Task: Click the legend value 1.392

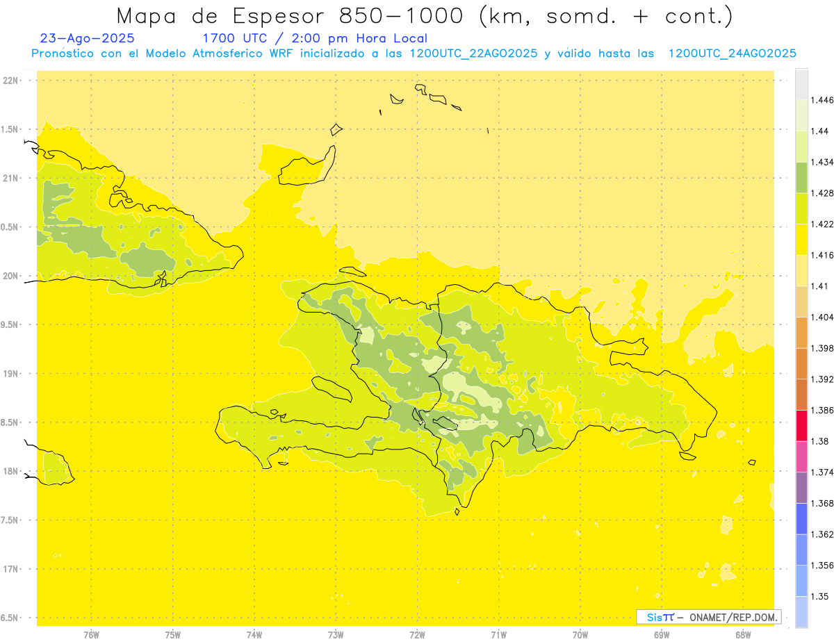Action: pos(822,379)
